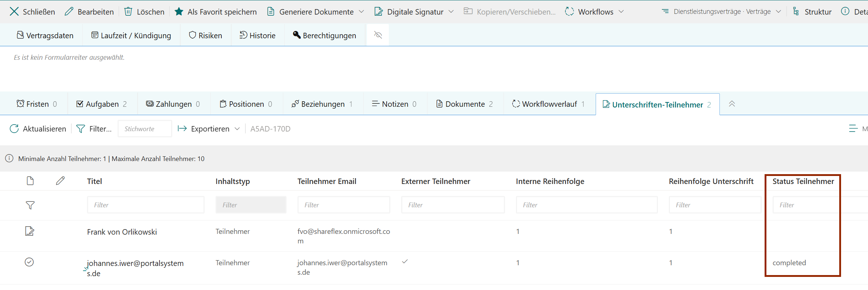Expand the Generiere Dokumente dropdown

361,12
